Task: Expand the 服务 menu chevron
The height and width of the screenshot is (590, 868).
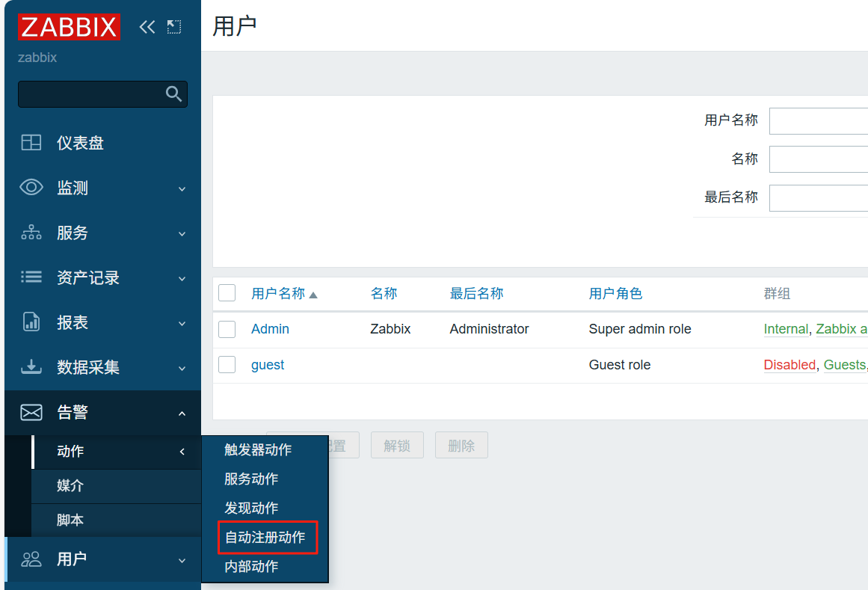Action: (182, 233)
